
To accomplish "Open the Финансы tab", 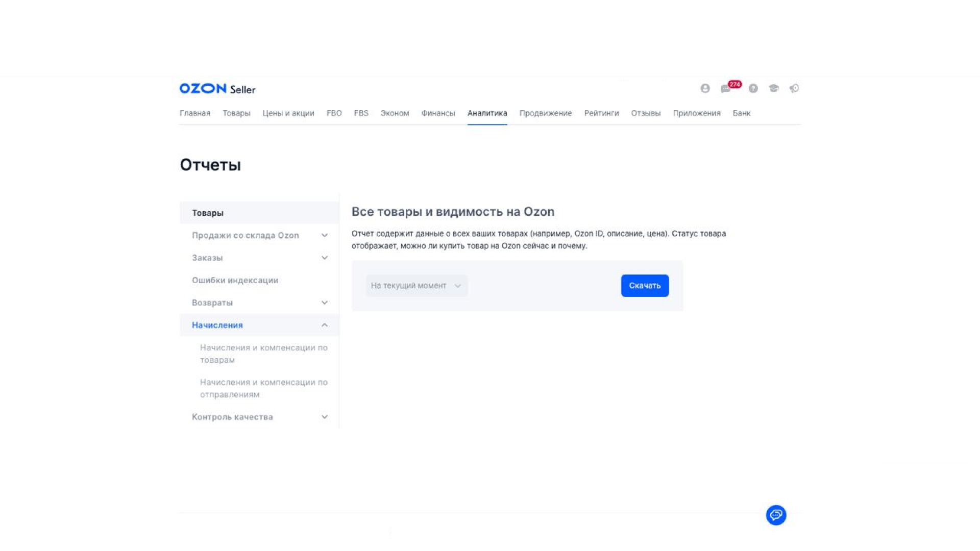I will (438, 113).
